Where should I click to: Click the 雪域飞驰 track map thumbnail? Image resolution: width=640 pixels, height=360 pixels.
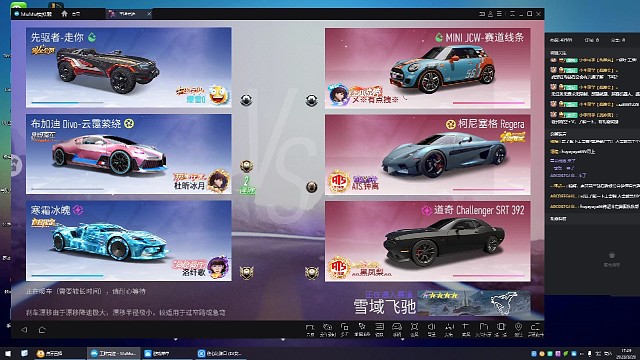(474, 303)
